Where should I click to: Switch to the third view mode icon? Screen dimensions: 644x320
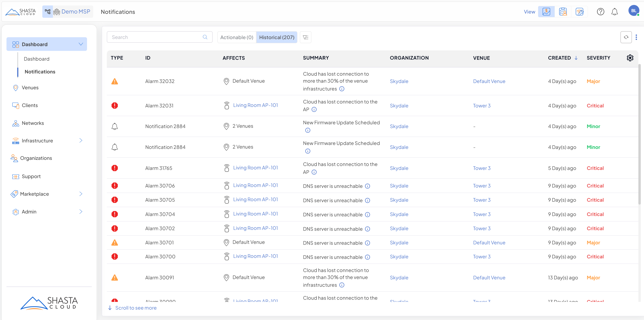579,12
